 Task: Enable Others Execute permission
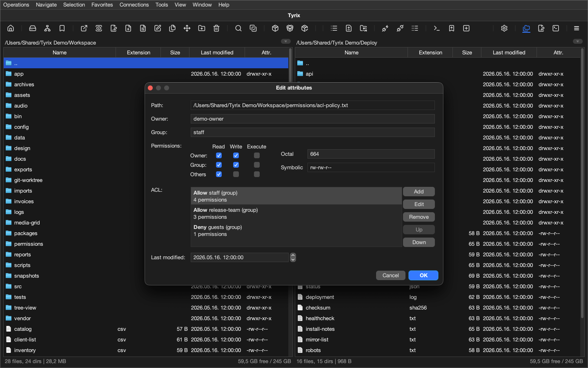coord(257,174)
